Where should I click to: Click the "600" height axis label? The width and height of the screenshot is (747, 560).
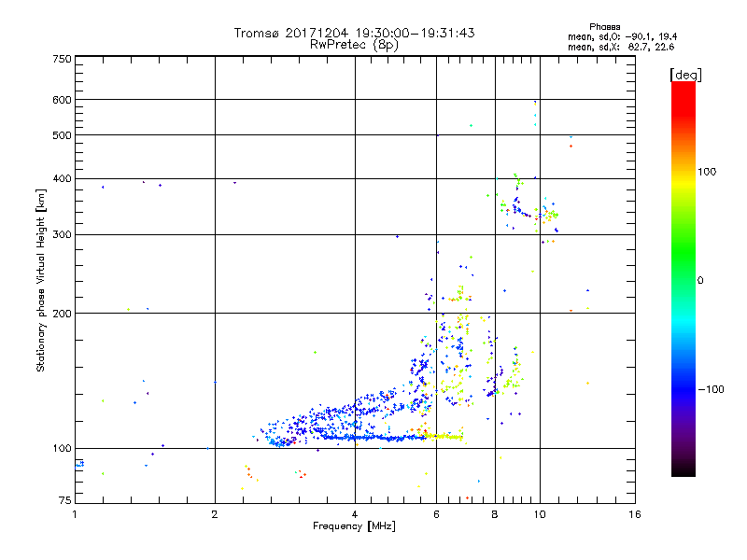(62, 100)
